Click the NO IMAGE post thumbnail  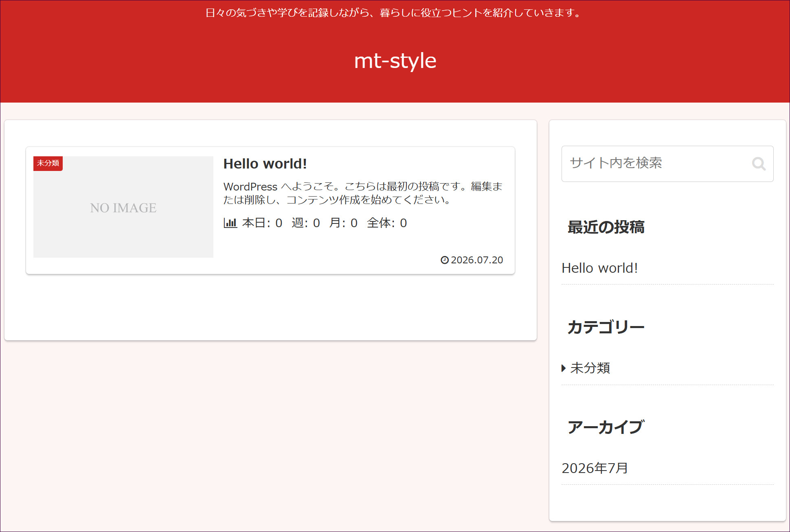tap(123, 207)
